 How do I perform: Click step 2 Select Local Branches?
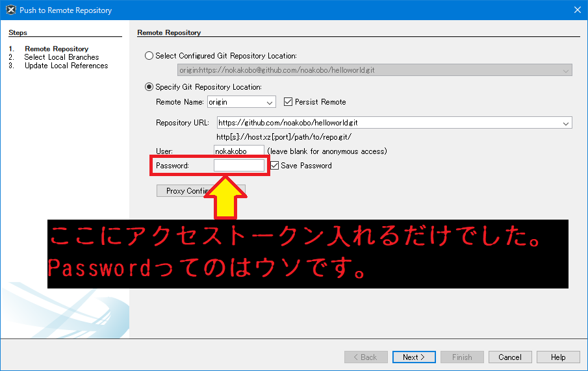(62, 57)
